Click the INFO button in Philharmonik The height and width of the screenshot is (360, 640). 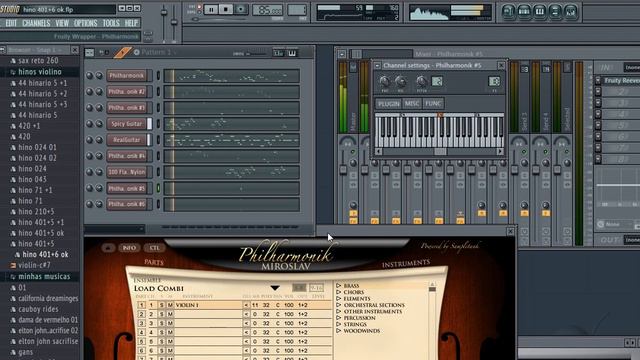[x=129, y=248]
